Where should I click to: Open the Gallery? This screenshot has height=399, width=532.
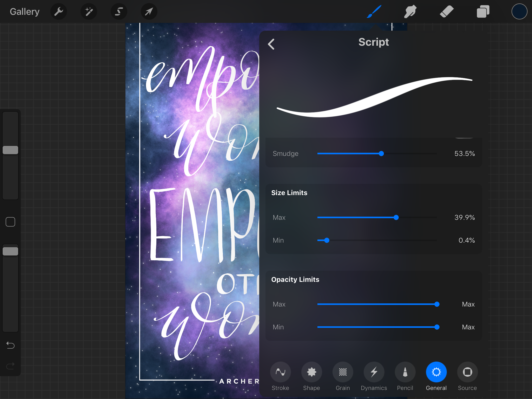pos(25,12)
